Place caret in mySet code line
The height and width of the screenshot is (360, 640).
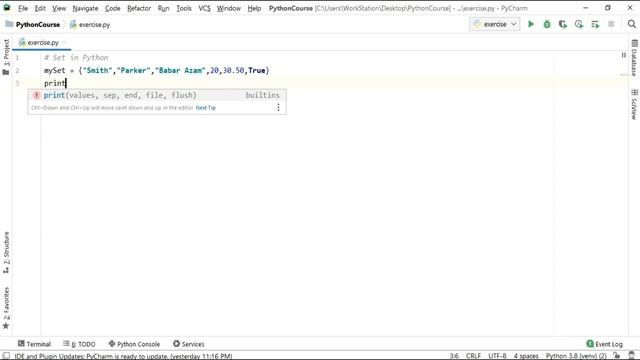coord(157,70)
